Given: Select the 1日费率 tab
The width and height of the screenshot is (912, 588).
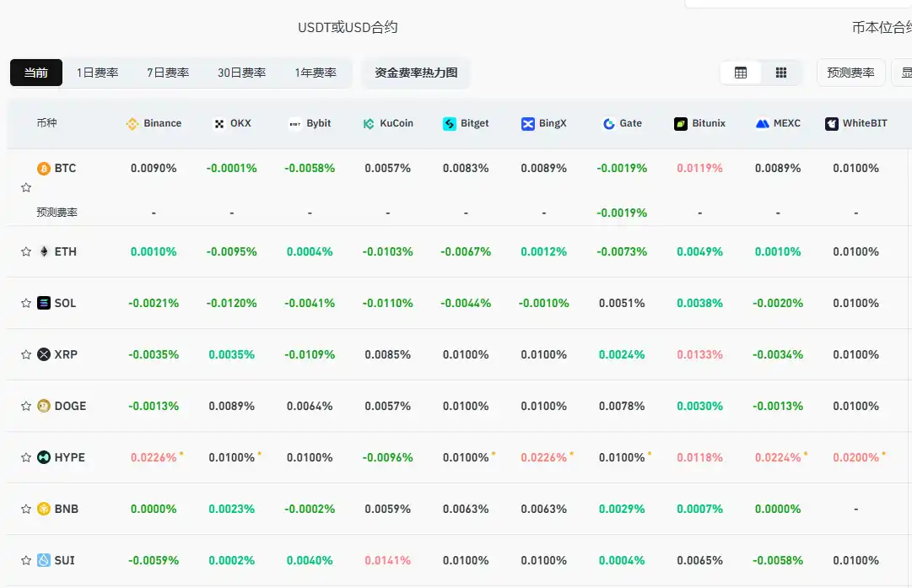Looking at the screenshot, I should (97, 73).
